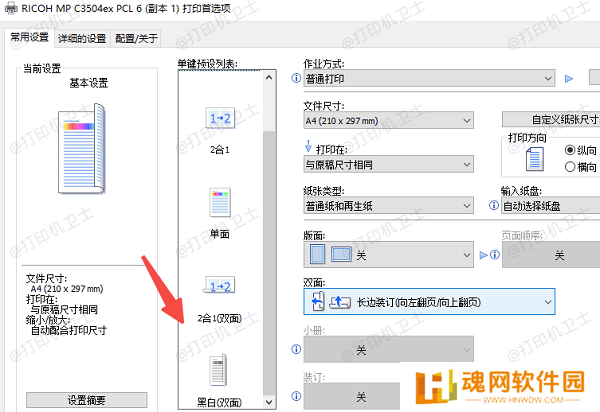Open the 打印在 与原稿尺寸相同 dropdown

(388, 164)
